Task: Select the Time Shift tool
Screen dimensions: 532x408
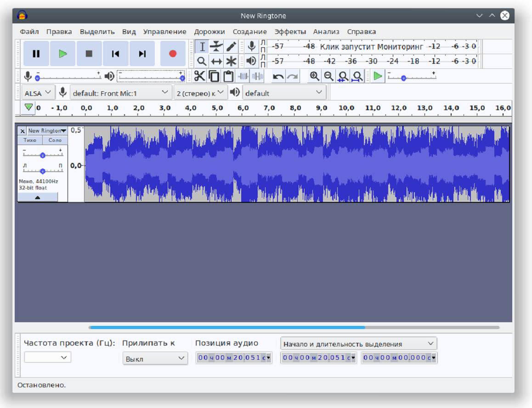Action: pyautogui.click(x=216, y=61)
